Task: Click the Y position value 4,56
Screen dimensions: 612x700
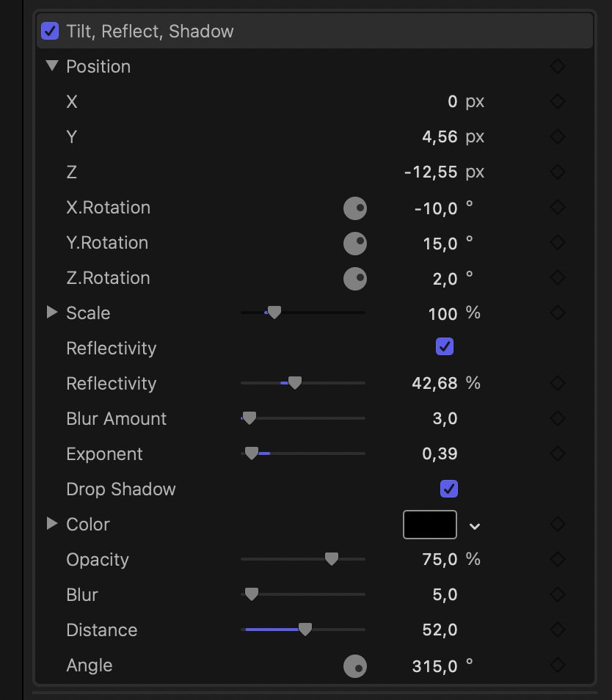Action: pyautogui.click(x=440, y=137)
